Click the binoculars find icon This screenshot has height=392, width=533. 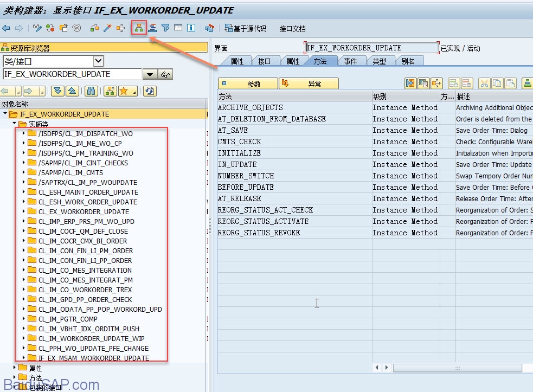coord(91,91)
